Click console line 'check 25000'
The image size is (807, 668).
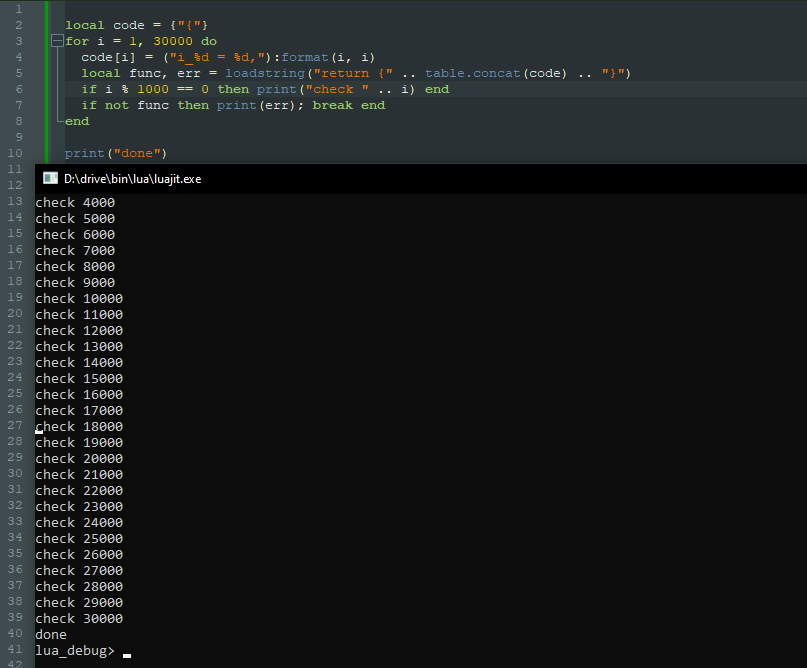79,539
